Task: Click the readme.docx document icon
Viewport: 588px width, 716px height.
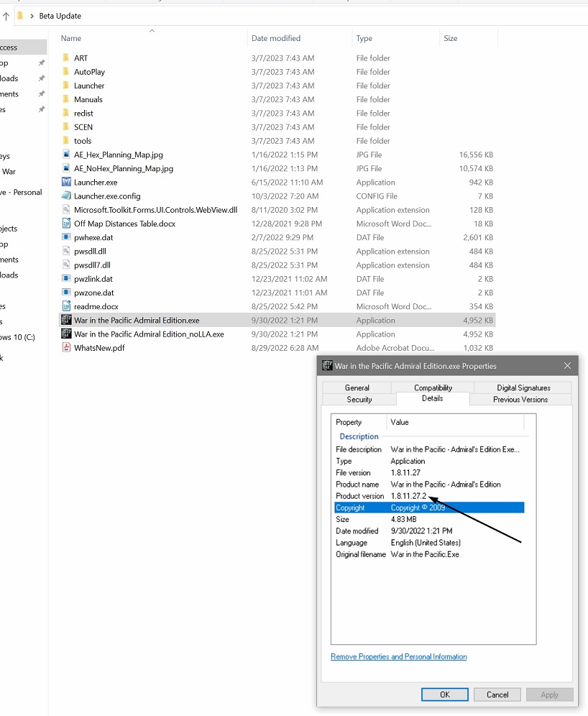Action: pos(66,306)
